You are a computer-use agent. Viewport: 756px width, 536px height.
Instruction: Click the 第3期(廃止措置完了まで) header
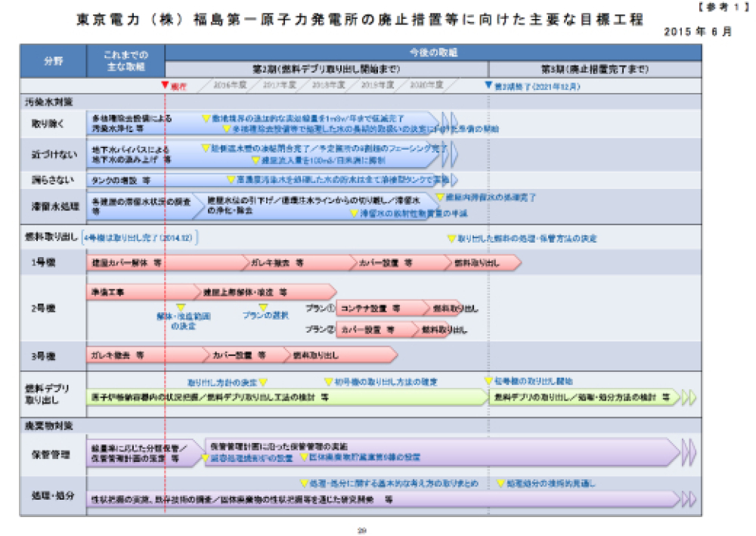[595, 70]
